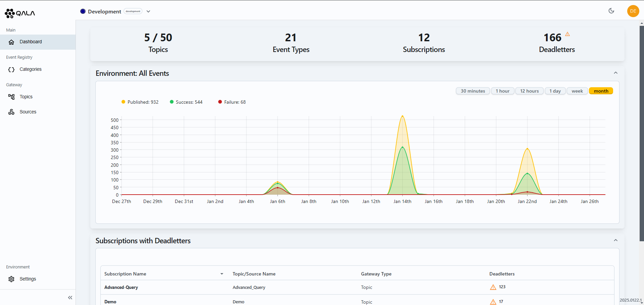
Task: Click the 12 Subscriptions stat
Action: (424, 43)
